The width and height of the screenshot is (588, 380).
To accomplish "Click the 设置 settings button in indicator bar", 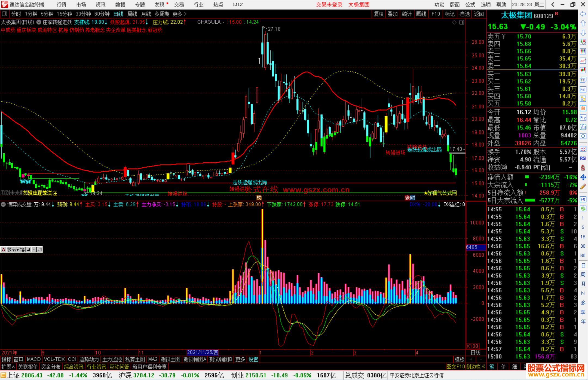I will [253, 359].
